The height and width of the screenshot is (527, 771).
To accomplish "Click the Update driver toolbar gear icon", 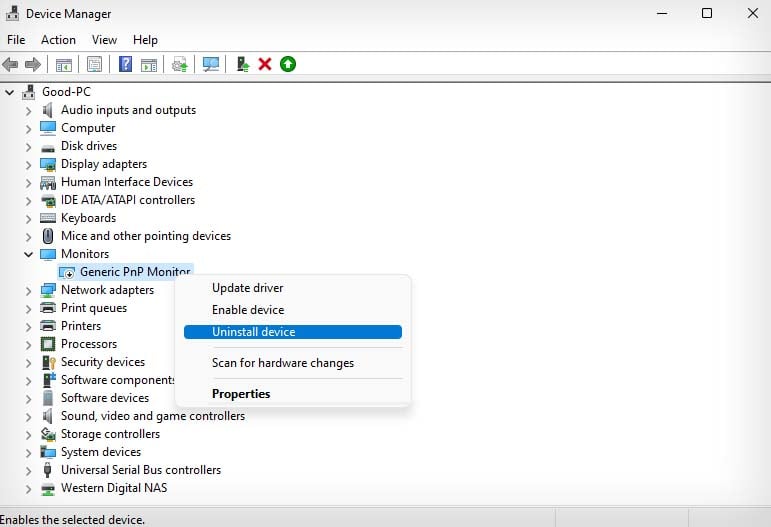I will coord(179,64).
